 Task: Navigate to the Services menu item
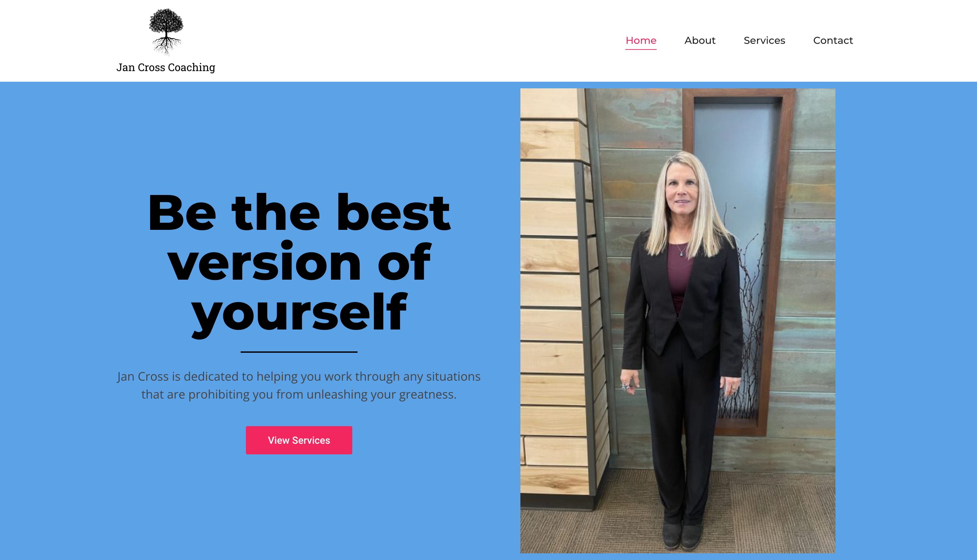click(x=764, y=41)
